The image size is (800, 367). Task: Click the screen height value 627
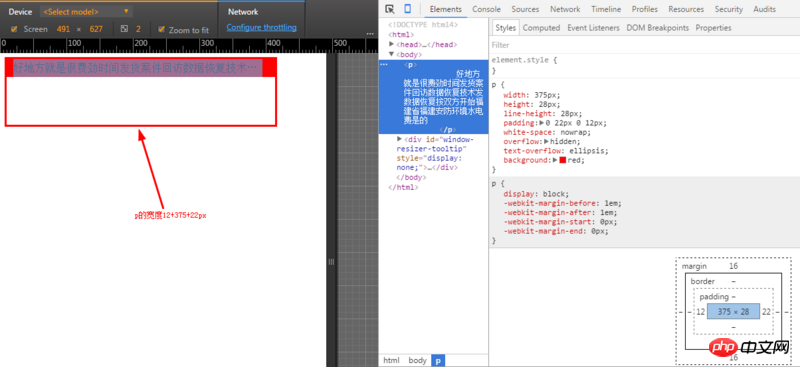(96, 30)
